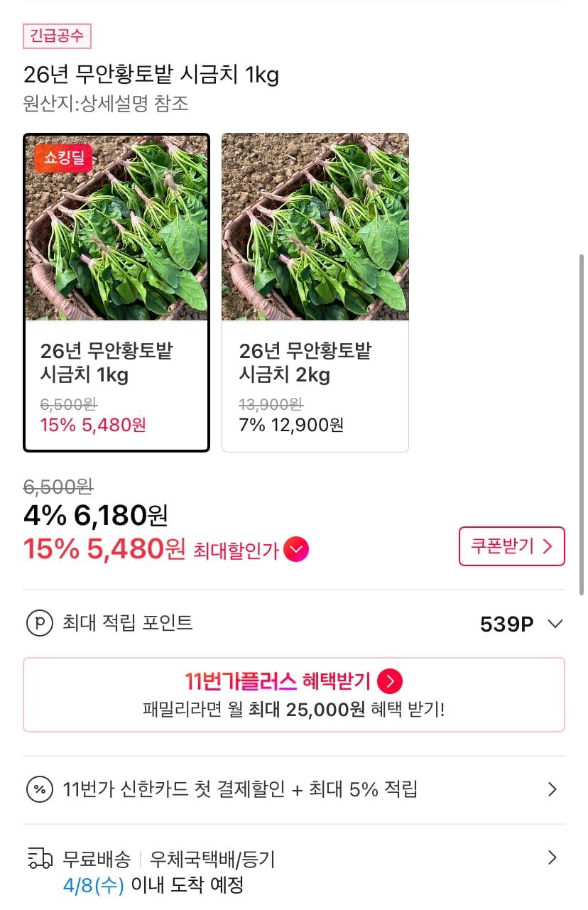Viewport: 588px width, 910px height.
Task: Click the free delivery truck icon
Action: [x=40, y=858]
